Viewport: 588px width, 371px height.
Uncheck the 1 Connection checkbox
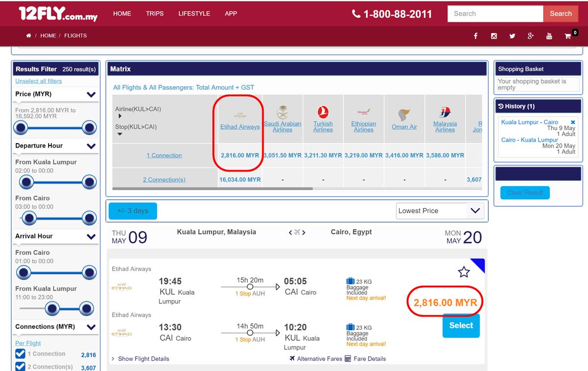pos(20,354)
